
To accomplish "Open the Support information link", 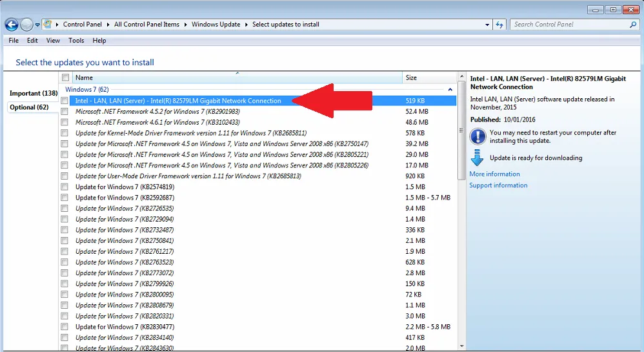I will pyautogui.click(x=498, y=185).
